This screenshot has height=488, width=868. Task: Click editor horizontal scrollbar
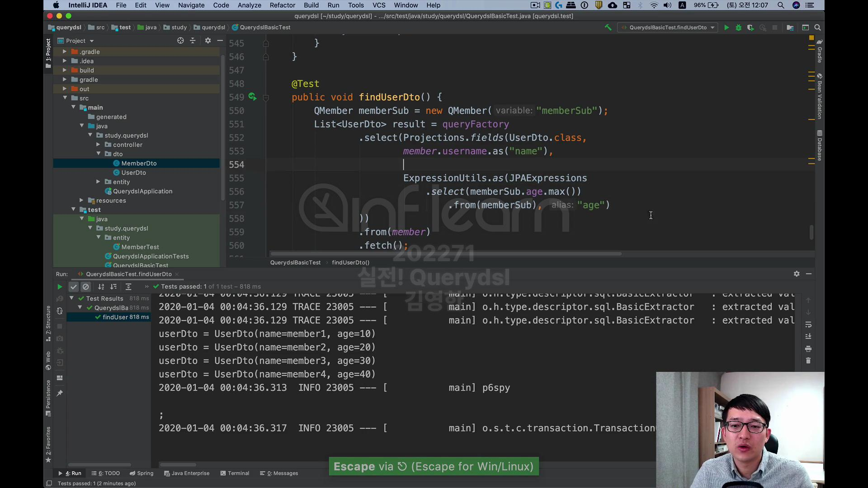pyautogui.click(x=446, y=254)
